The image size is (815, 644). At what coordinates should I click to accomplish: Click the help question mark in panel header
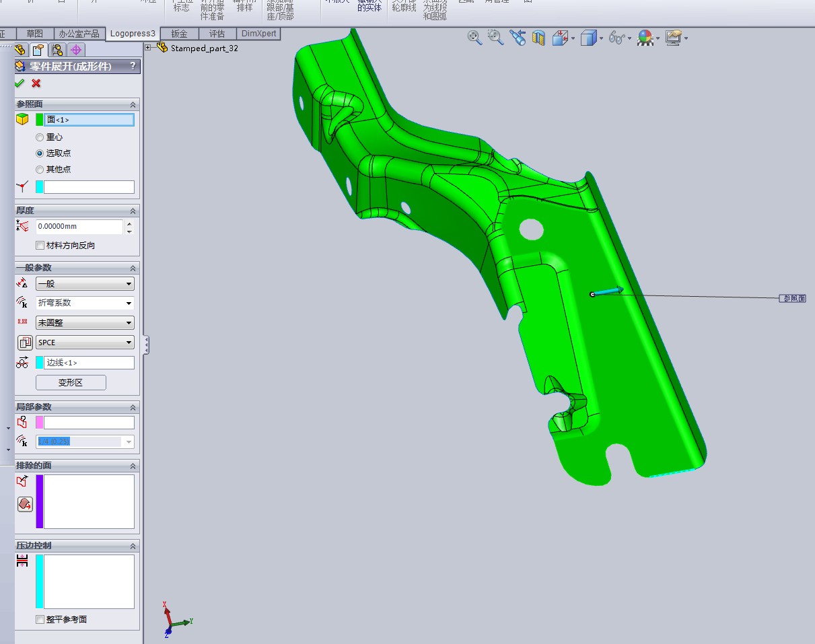click(133, 66)
